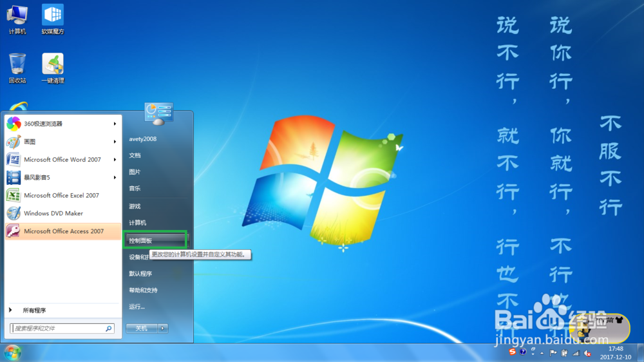Expand the 暴风影音5 jump list arrow

point(115,178)
